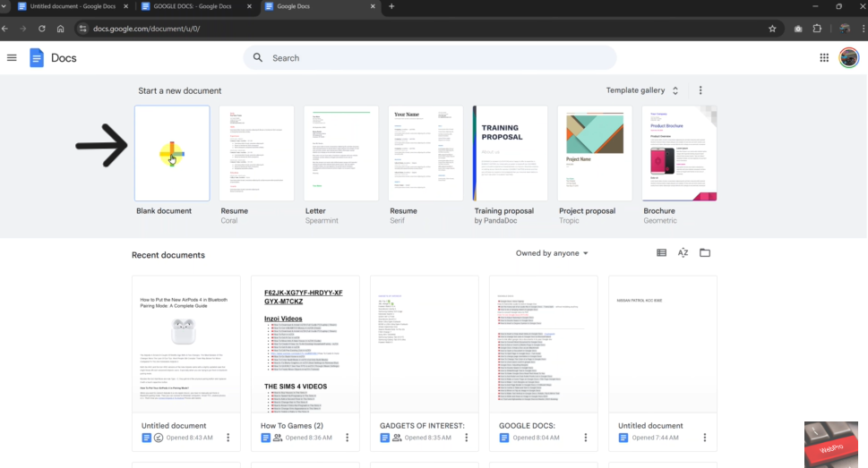Screen dimensions: 868x468
Task: Open the Owned by anyone filter
Action: [x=552, y=253]
